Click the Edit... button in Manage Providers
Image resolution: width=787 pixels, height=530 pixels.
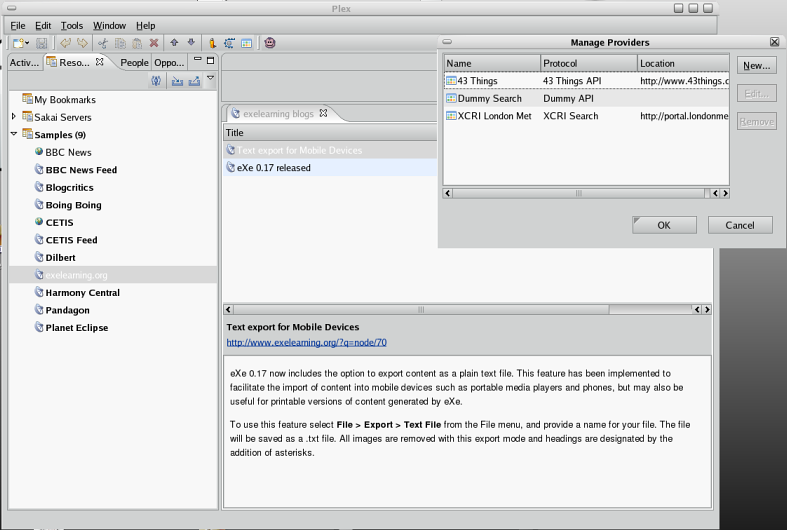click(756, 93)
